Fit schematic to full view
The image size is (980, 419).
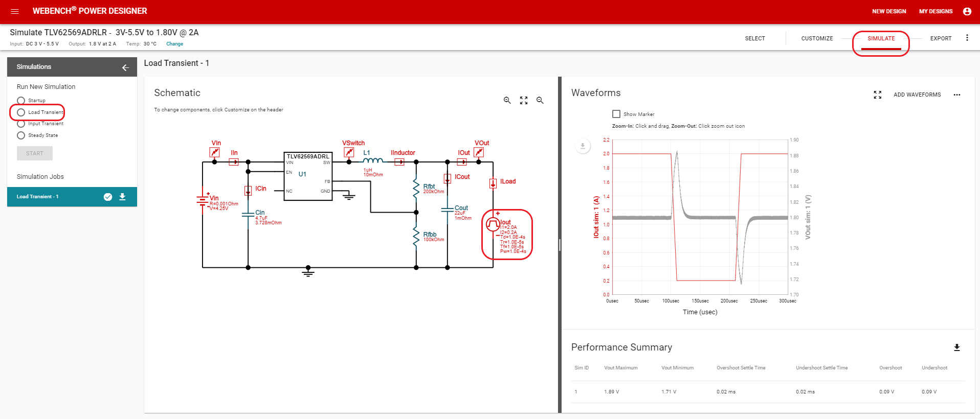(523, 100)
